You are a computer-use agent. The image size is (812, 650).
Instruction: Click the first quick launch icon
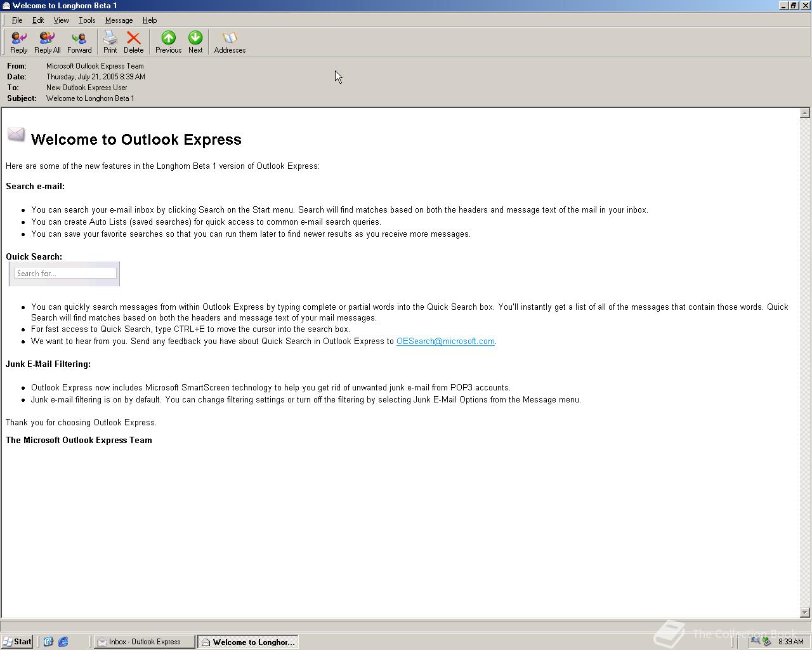tap(48, 642)
